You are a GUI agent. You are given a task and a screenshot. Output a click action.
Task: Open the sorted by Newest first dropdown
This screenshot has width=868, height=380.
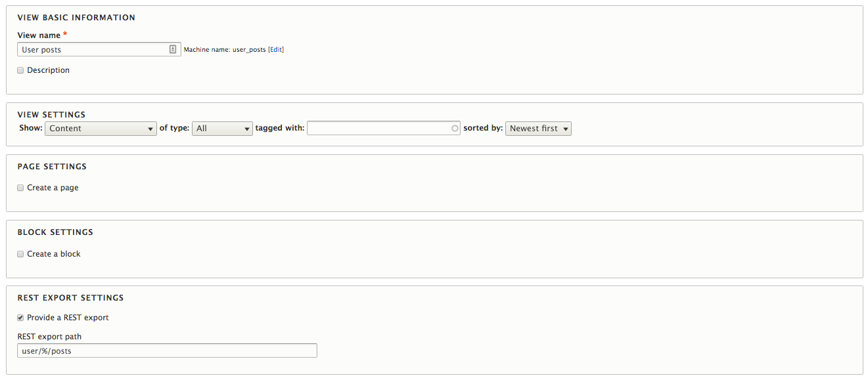tap(538, 129)
